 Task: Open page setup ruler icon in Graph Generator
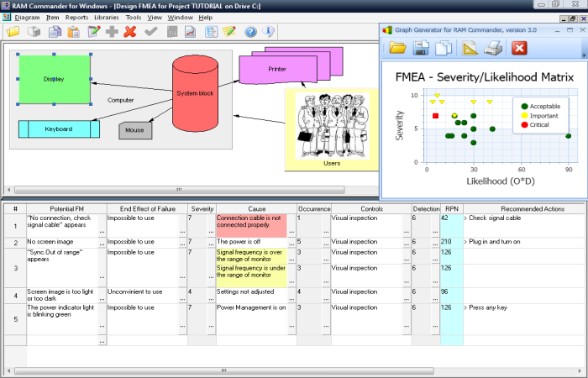tap(470, 48)
